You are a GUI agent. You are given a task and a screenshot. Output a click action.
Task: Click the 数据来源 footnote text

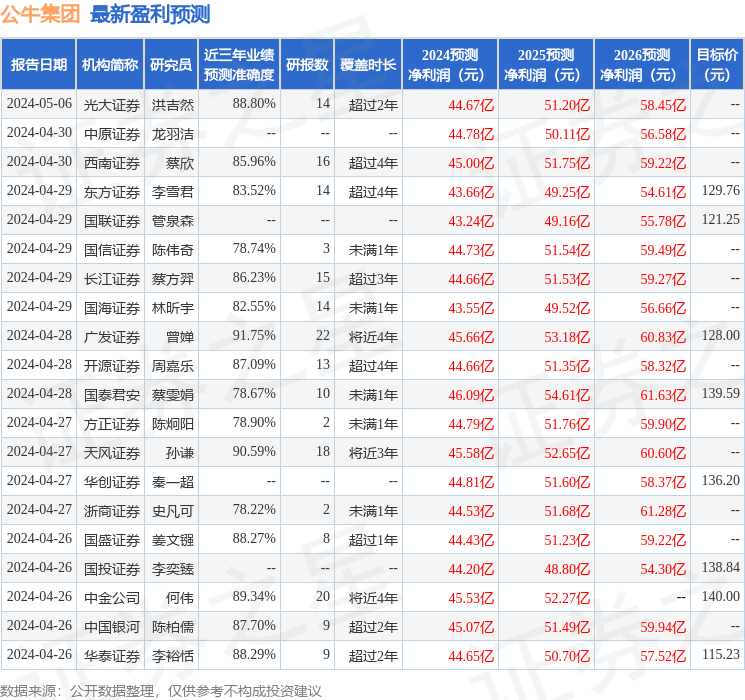pyautogui.click(x=161, y=691)
